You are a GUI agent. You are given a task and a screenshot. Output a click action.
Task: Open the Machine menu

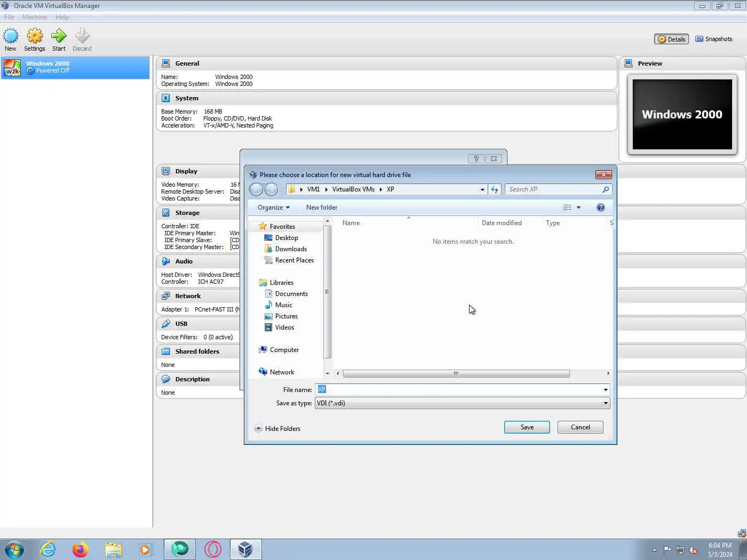pos(35,17)
